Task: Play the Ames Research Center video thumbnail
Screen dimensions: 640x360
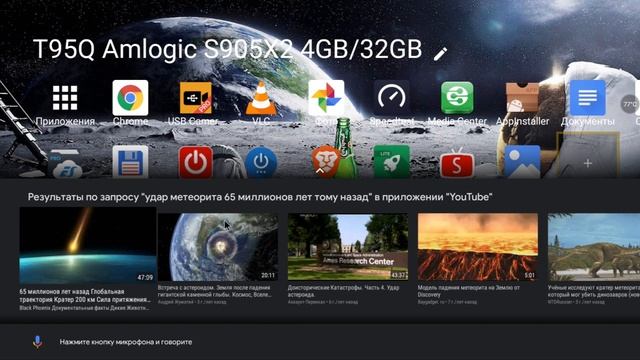Action: click(348, 247)
